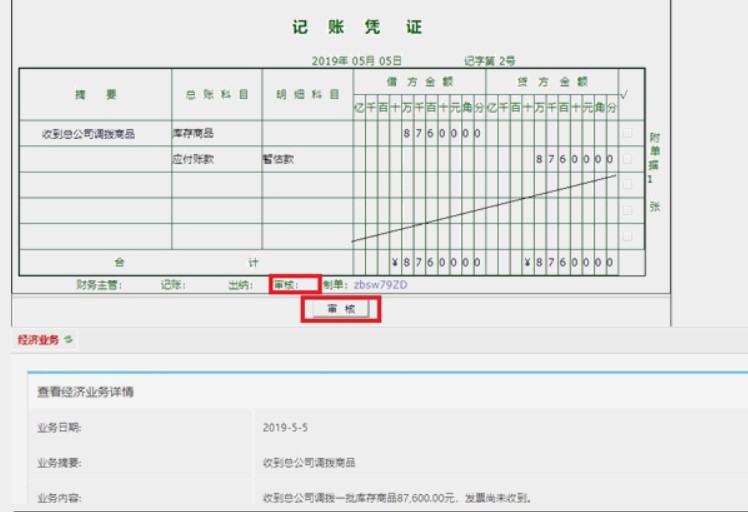The height and width of the screenshot is (512, 748).
Task: Click the voucher number 记字第2号
Action: click(489, 61)
